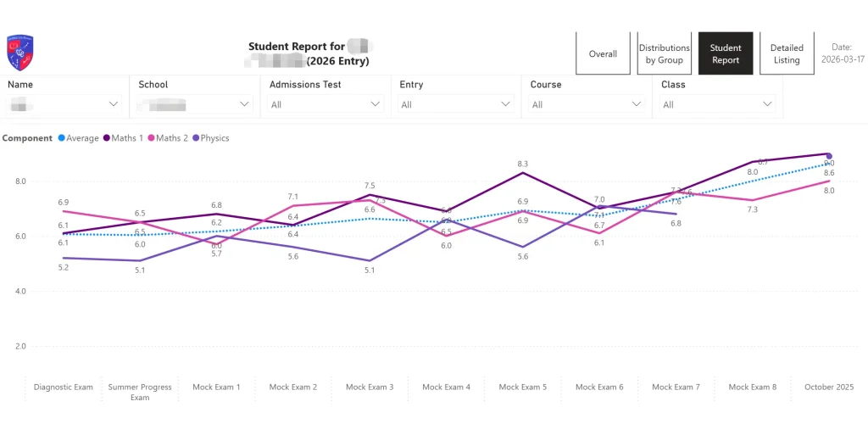Open the Overall report page

pos(603,54)
